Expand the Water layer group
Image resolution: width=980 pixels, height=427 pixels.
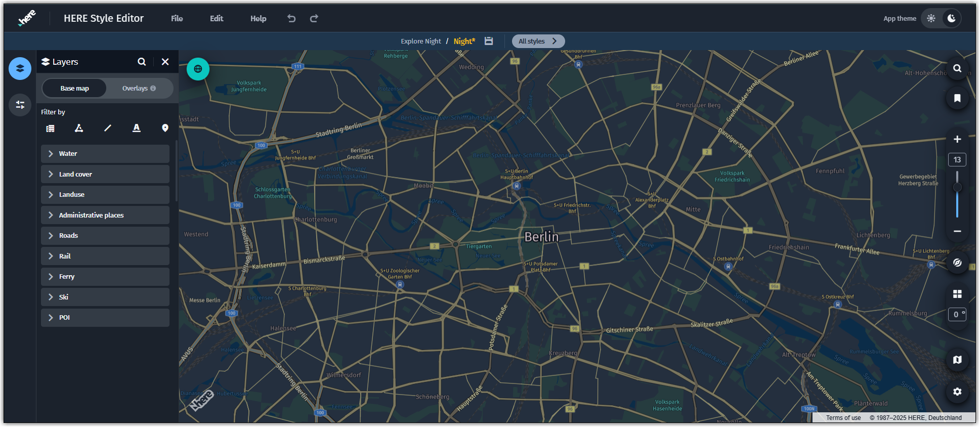(x=105, y=154)
